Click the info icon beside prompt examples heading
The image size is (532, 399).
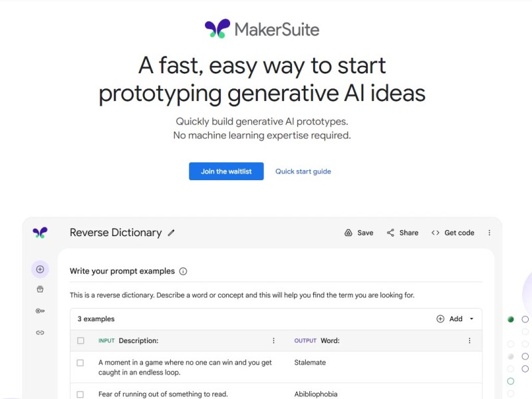(183, 271)
